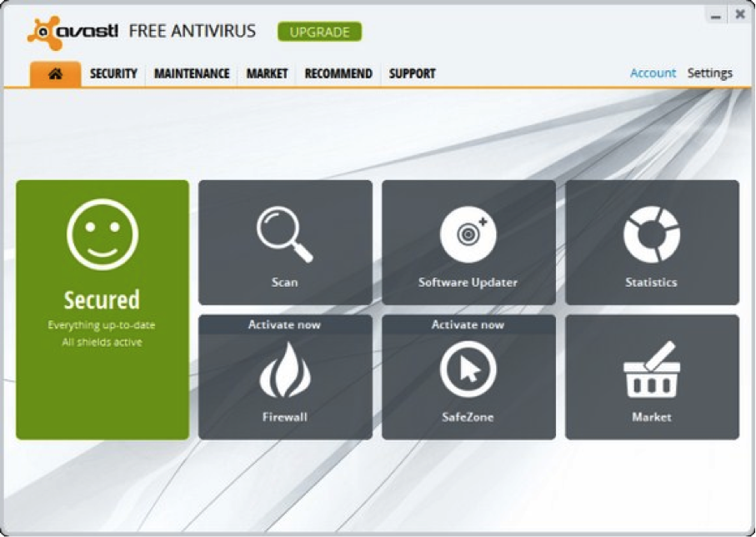This screenshot has width=756, height=537.
Task: Click Activate now above SafeZone
Action: (x=468, y=324)
